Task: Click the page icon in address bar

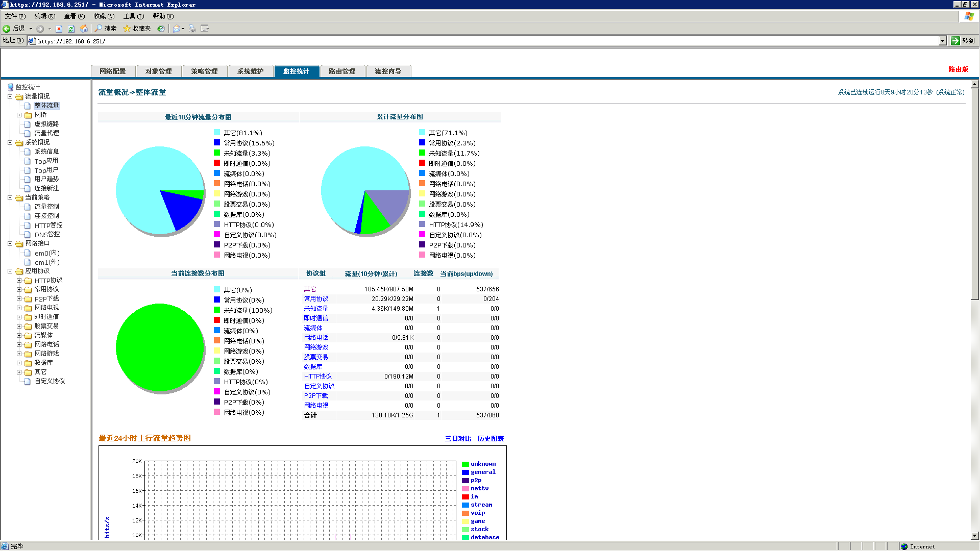Action: coord(32,41)
